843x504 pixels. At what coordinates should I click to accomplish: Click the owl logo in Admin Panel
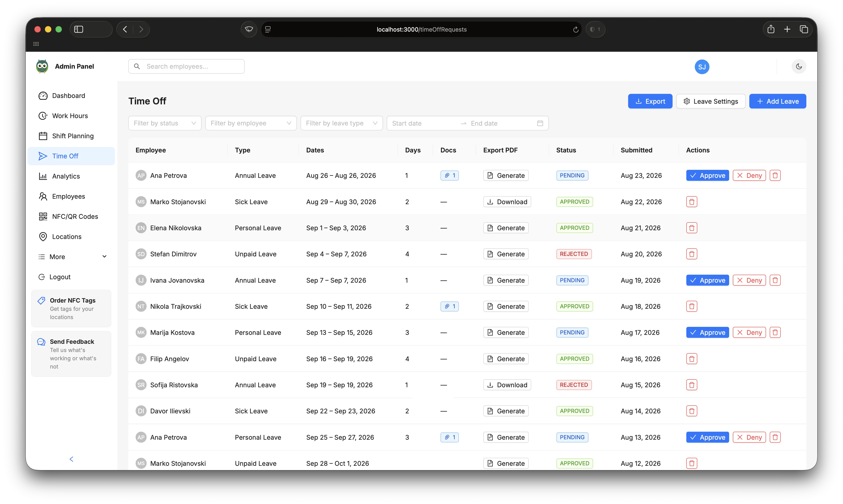click(x=42, y=67)
